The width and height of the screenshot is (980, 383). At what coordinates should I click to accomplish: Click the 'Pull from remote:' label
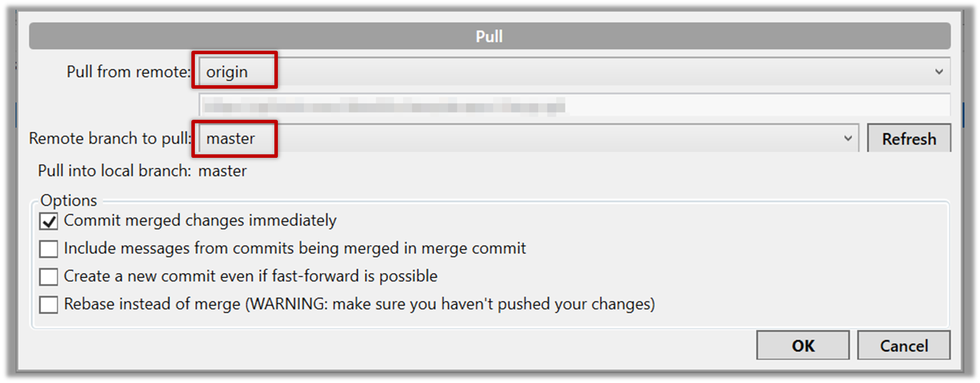click(128, 72)
